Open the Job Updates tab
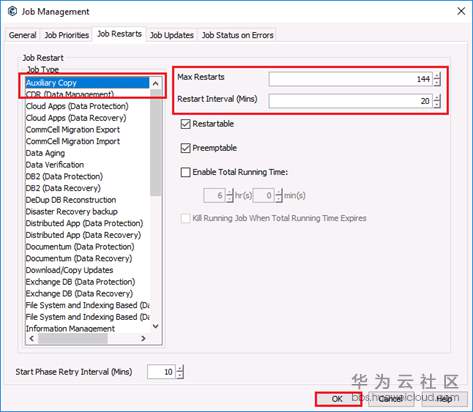 click(172, 35)
